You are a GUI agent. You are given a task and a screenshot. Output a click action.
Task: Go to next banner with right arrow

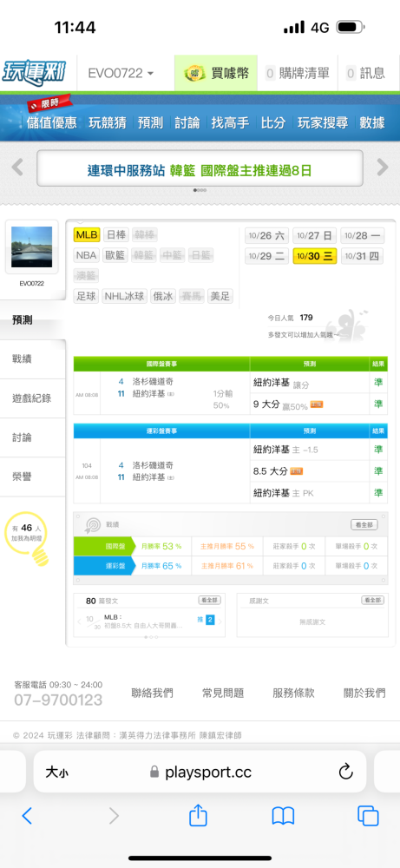click(383, 167)
